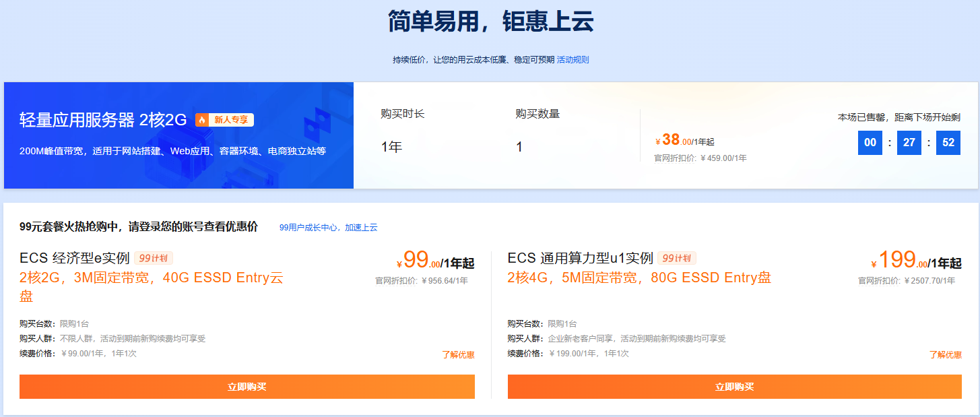This screenshot has height=417, width=980.
Task: Click the countdown hours box 00
Action: tap(870, 143)
